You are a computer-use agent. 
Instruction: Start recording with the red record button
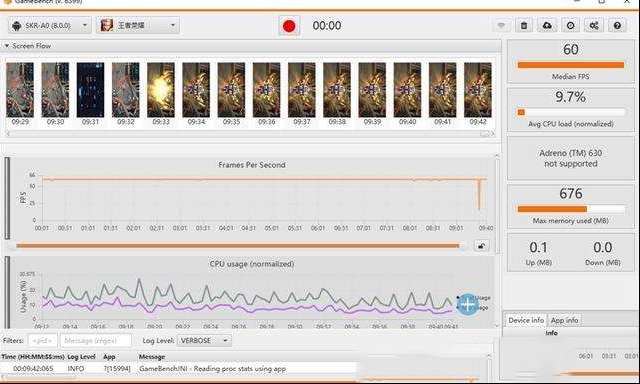click(289, 26)
